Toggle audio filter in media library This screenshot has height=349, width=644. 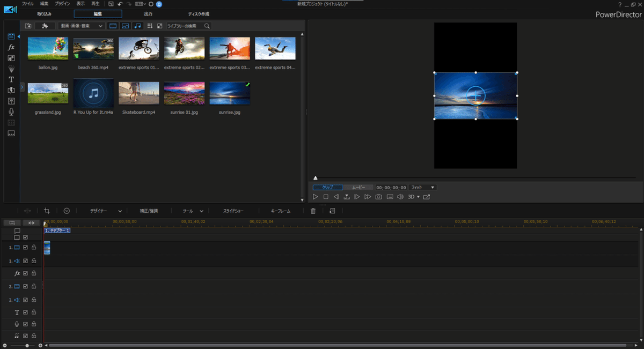point(137,26)
